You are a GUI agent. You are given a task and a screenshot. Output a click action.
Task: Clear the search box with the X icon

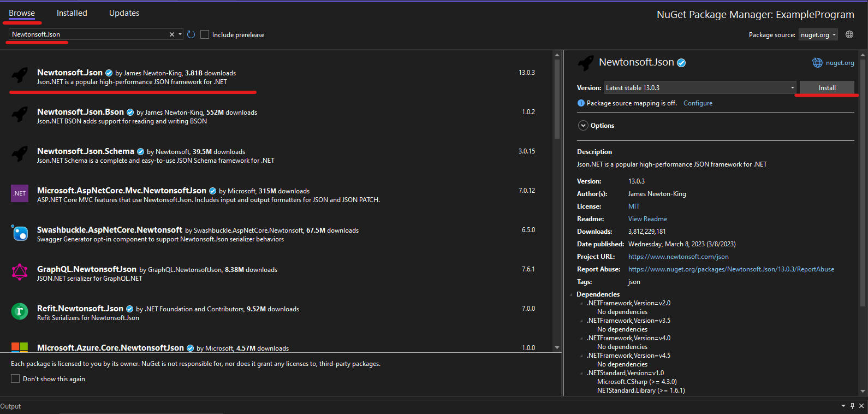point(172,34)
